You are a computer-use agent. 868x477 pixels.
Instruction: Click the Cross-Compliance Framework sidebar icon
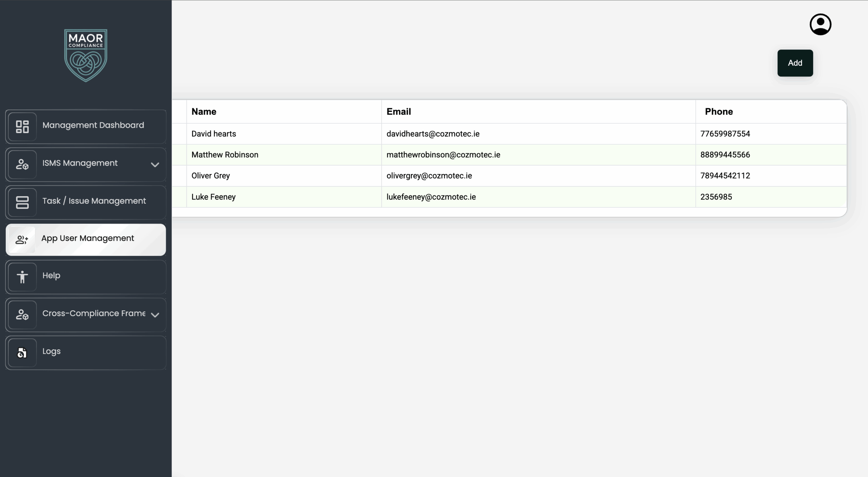click(22, 315)
